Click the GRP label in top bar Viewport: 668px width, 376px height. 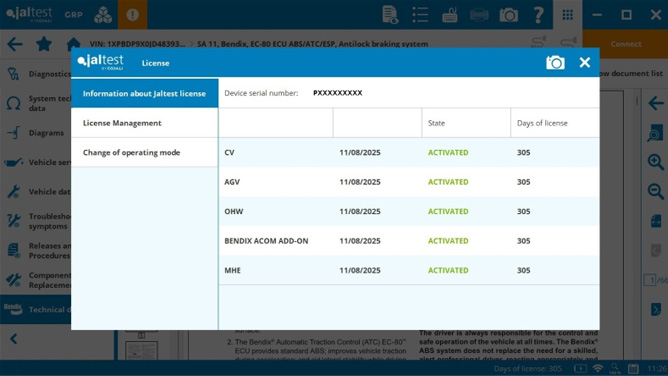pos(73,14)
